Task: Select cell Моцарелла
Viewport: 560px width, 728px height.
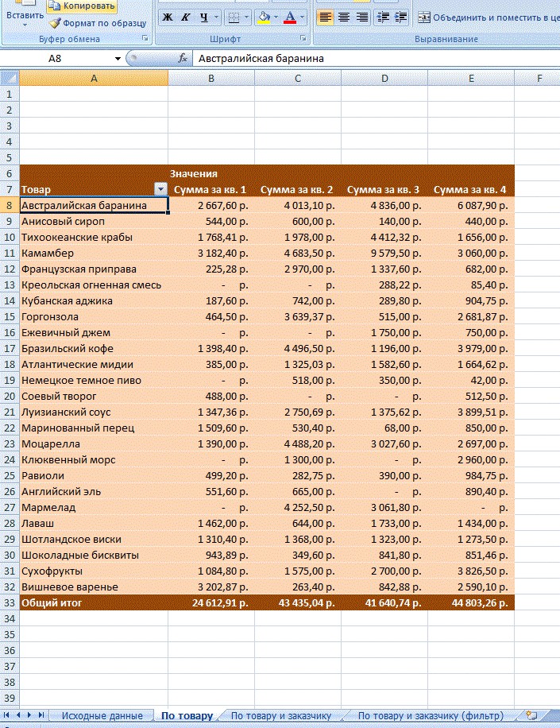Action: tap(94, 443)
